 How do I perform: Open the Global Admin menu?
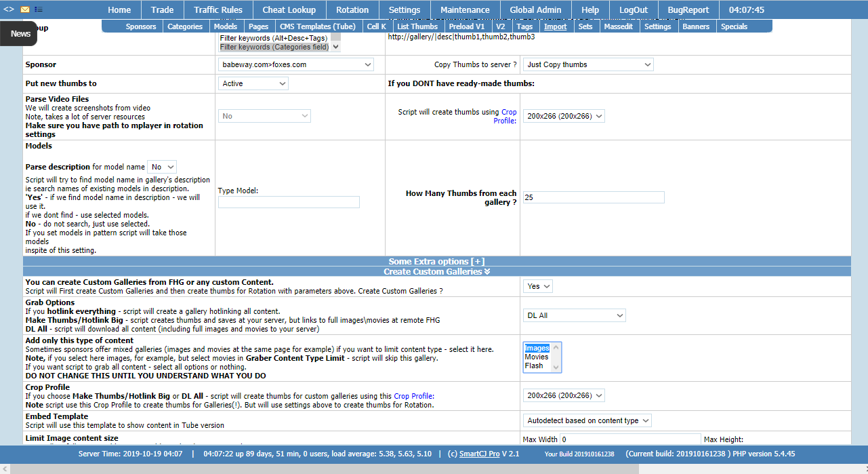coord(535,9)
